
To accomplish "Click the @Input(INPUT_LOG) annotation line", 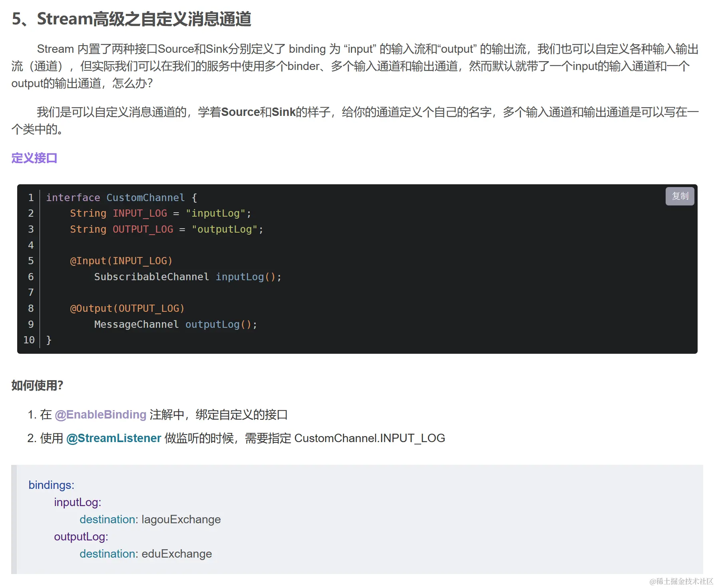I will tap(121, 261).
